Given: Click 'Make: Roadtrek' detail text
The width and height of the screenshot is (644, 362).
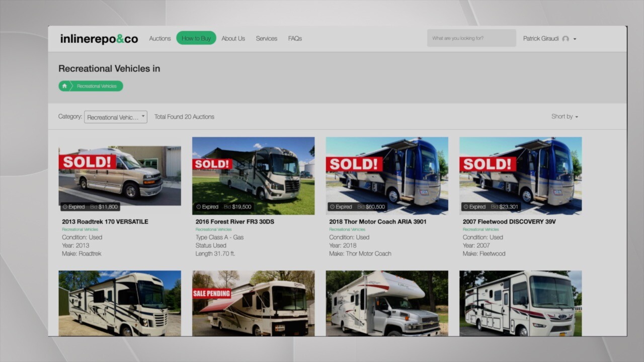Looking at the screenshot, I should 82,254.
